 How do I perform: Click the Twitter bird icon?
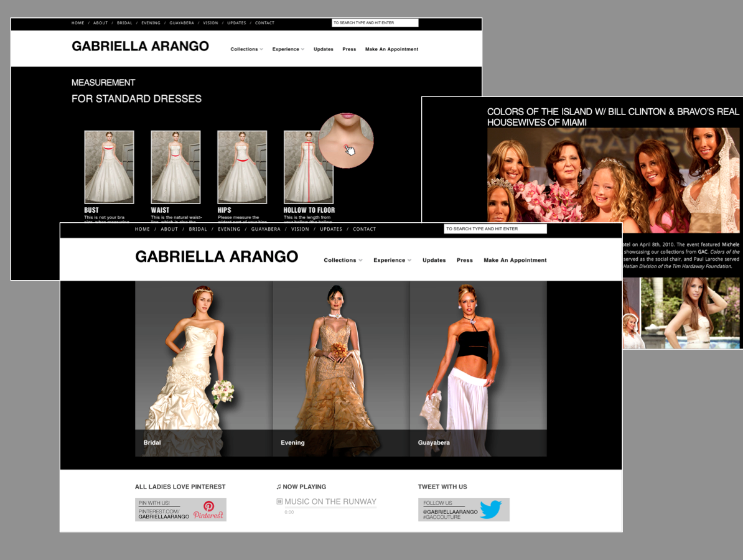[x=490, y=510]
